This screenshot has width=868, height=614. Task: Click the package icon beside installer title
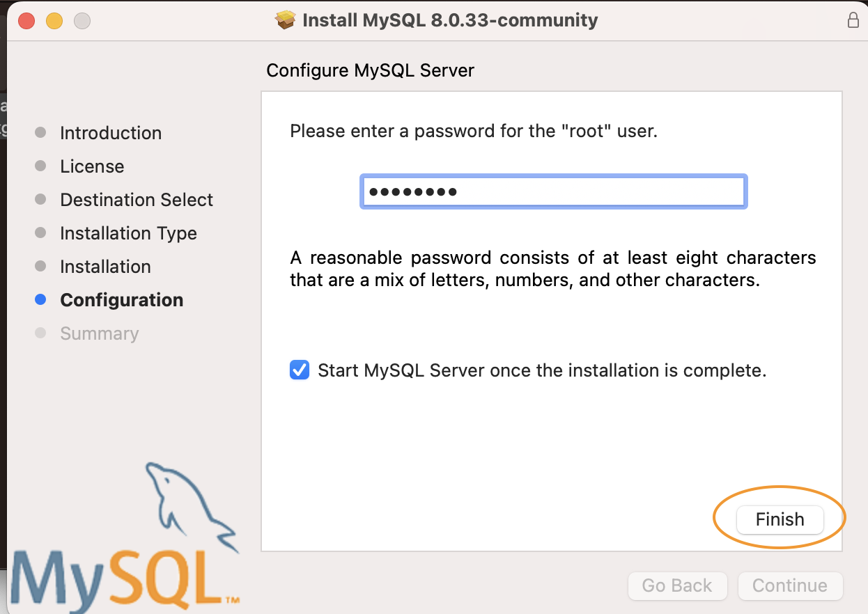(x=286, y=20)
